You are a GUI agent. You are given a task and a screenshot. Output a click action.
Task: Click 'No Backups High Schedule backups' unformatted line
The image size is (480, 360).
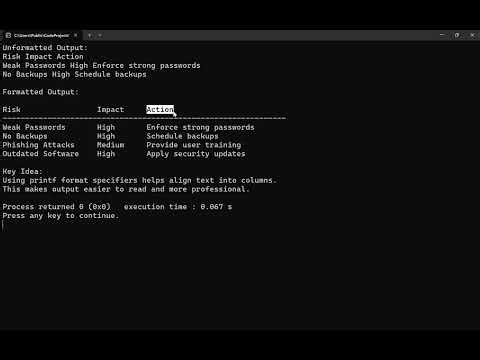tap(74, 74)
